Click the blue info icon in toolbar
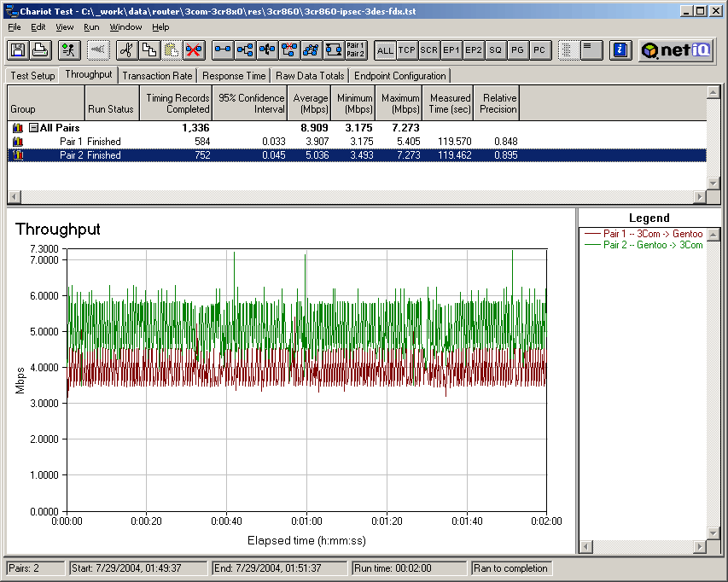 click(x=621, y=50)
